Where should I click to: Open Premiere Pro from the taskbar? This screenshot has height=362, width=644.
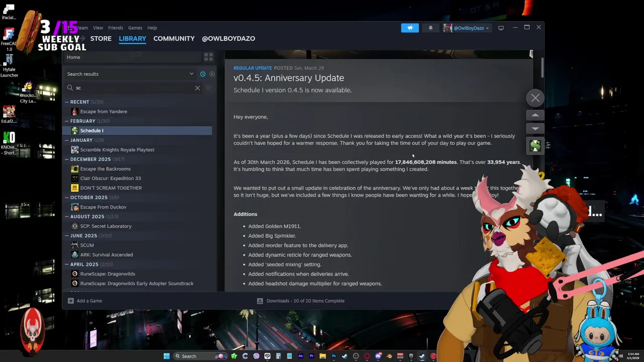[312, 356]
